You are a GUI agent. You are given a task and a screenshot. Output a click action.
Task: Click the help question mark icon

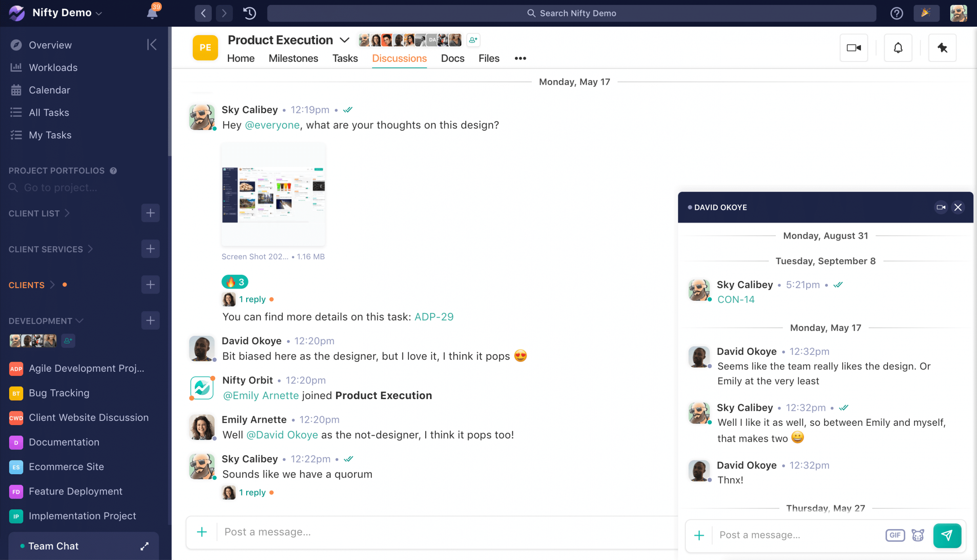click(896, 13)
